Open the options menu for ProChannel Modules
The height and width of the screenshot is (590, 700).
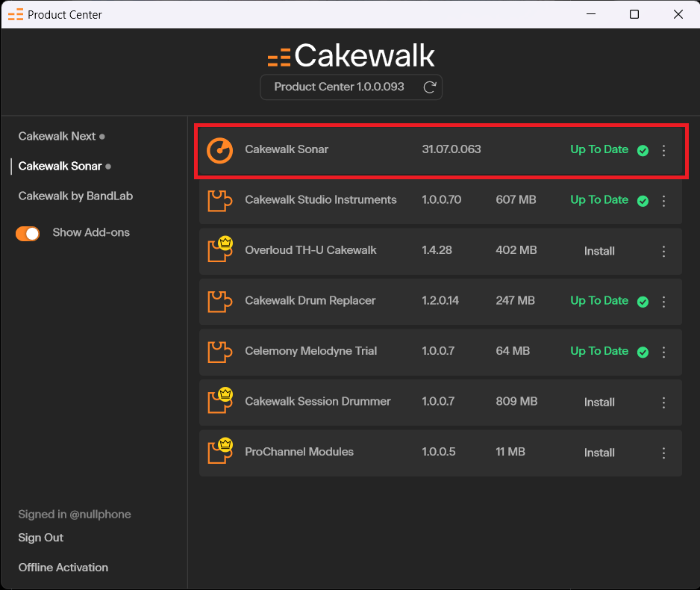click(663, 453)
